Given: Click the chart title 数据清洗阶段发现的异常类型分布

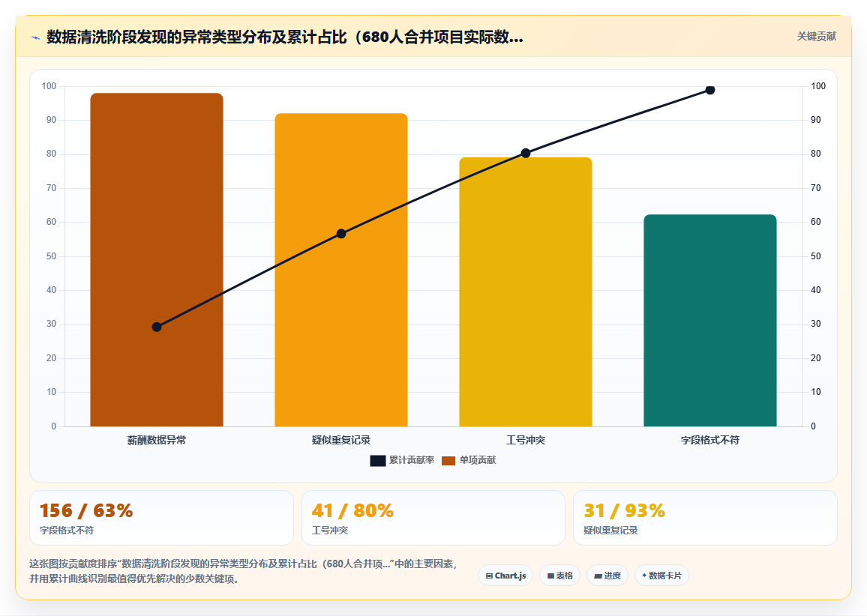Looking at the screenshot, I should click(285, 37).
